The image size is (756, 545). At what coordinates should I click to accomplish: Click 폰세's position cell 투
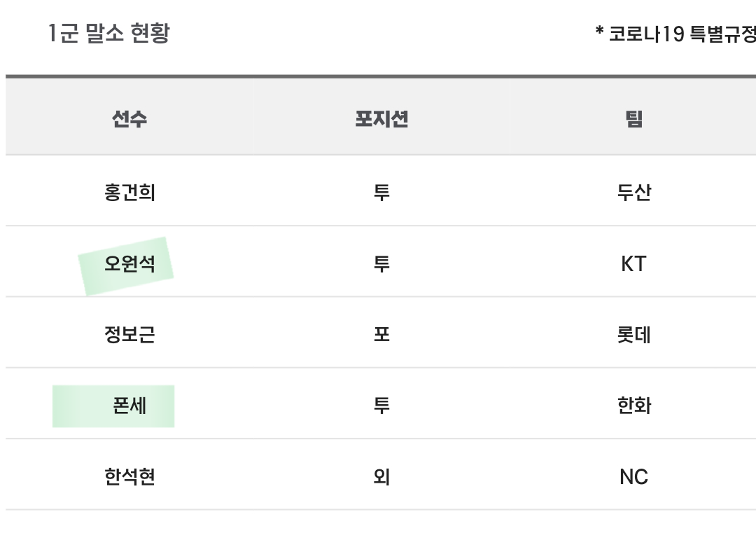[x=381, y=406]
